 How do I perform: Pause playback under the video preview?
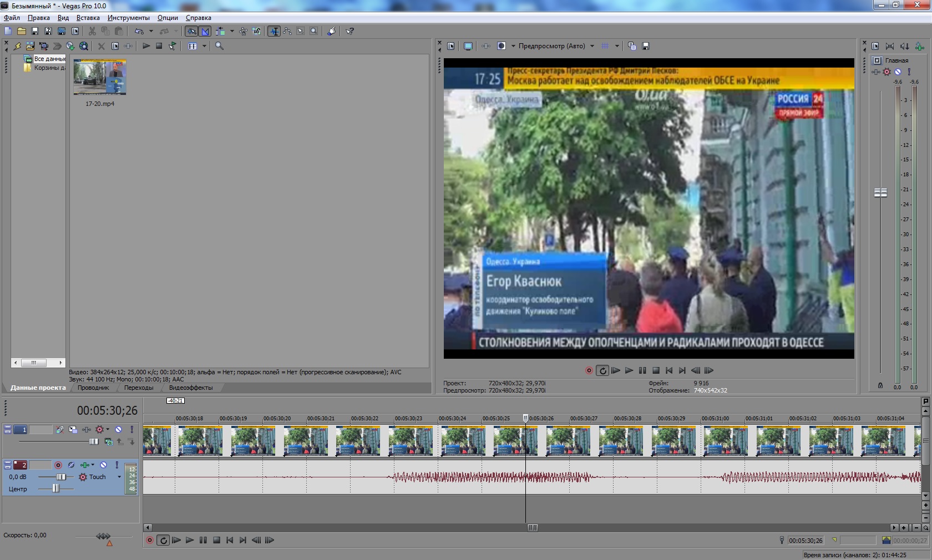coord(642,370)
